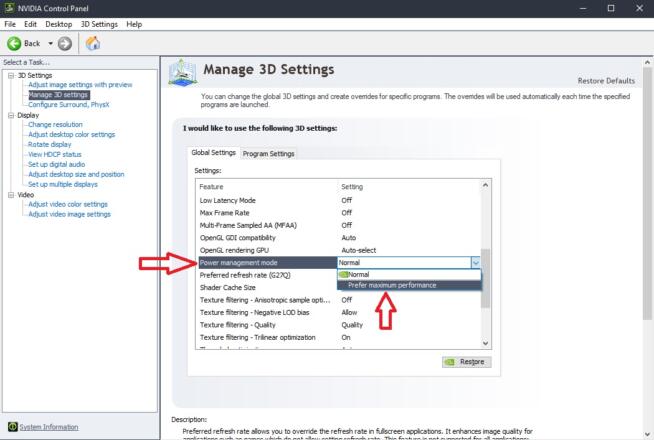Select Texture filtering Trilinear optimization row
The width and height of the screenshot is (654, 440).
(x=338, y=338)
